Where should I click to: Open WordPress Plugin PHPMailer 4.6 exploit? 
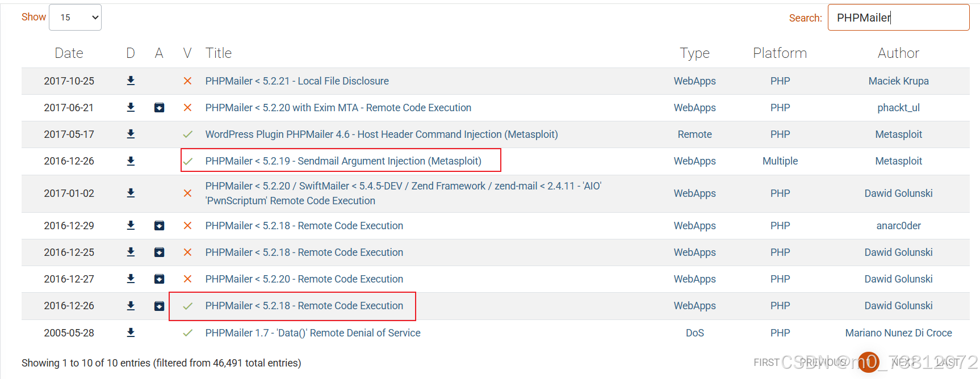tap(382, 134)
